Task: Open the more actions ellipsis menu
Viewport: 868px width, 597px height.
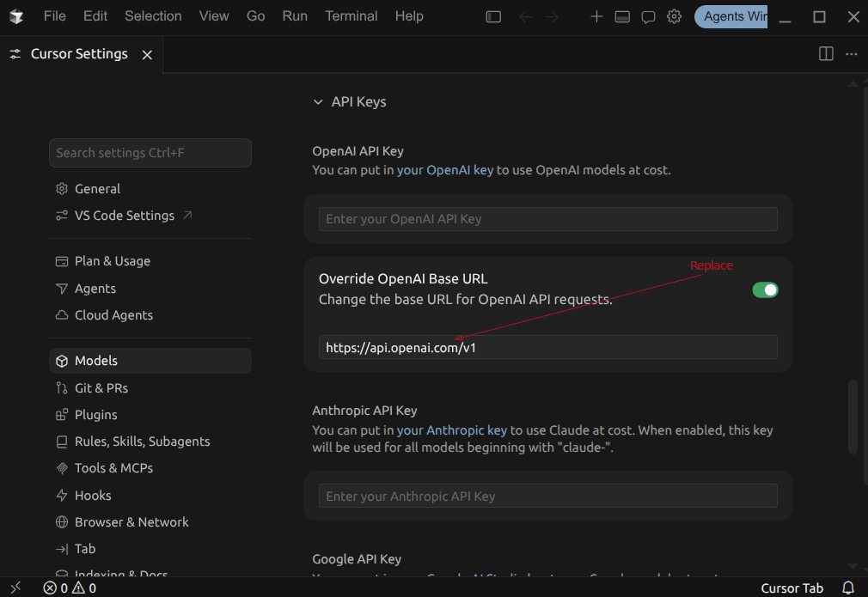Action: point(852,53)
